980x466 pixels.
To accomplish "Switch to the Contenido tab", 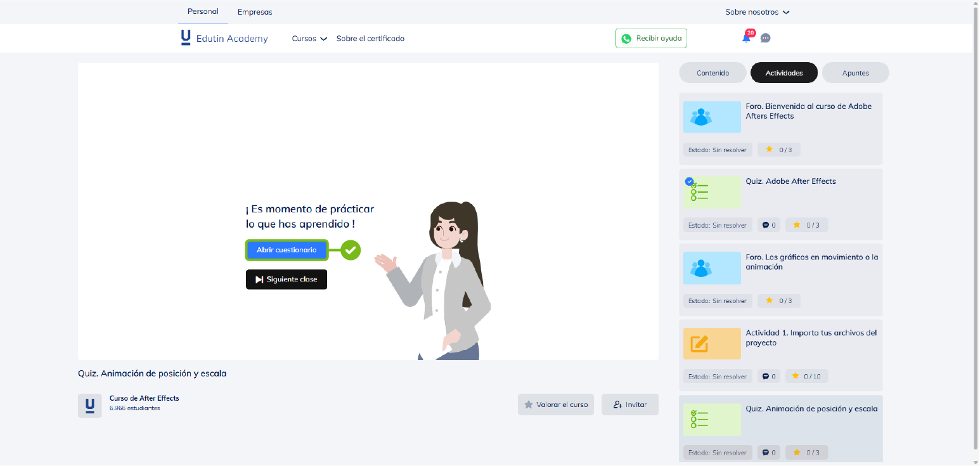I will [x=712, y=73].
